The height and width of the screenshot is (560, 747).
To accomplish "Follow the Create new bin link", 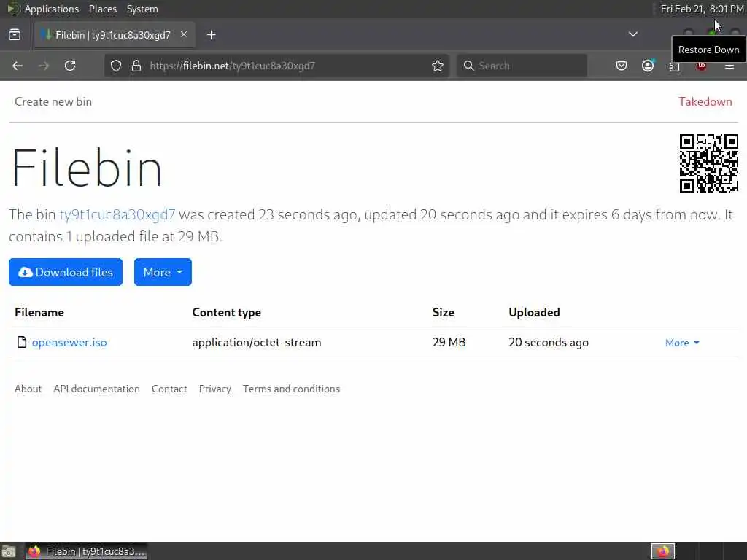I will coord(53,101).
